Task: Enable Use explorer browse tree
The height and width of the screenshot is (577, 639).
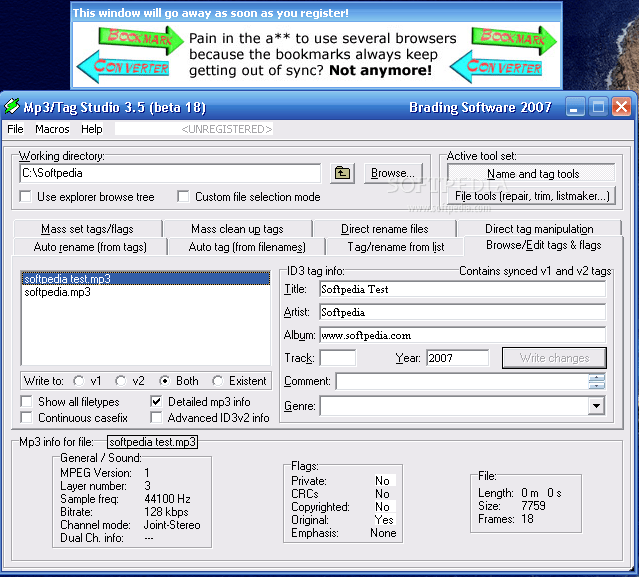Action: [25, 197]
